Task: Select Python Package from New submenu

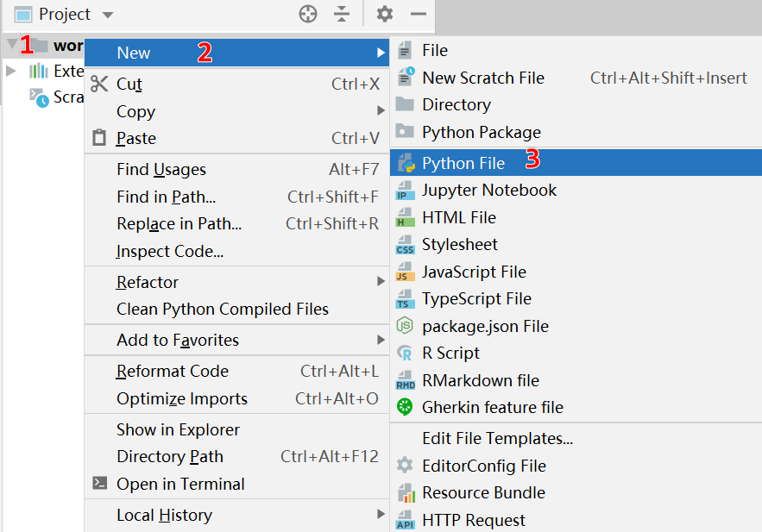Action: tap(481, 132)
